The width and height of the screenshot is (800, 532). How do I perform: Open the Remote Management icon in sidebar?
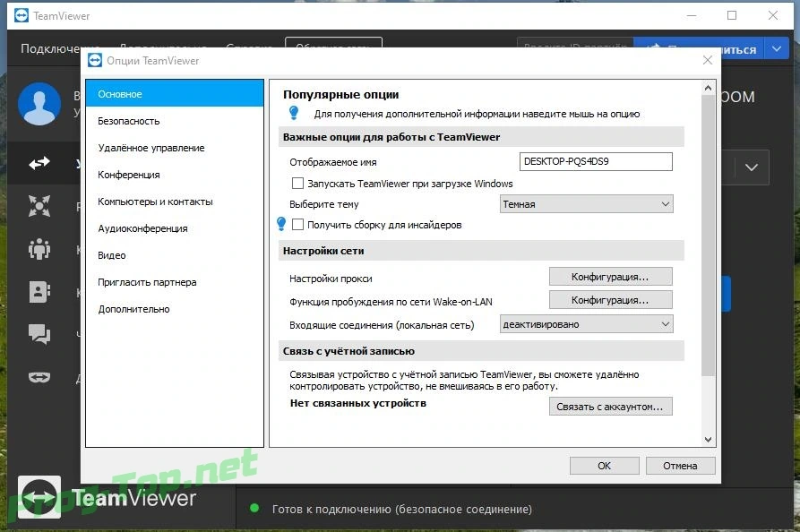tap(39, 206)
